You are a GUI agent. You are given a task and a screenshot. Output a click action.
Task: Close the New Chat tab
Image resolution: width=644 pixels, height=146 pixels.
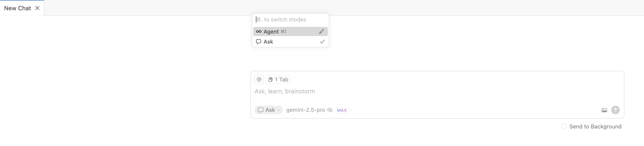37,8
